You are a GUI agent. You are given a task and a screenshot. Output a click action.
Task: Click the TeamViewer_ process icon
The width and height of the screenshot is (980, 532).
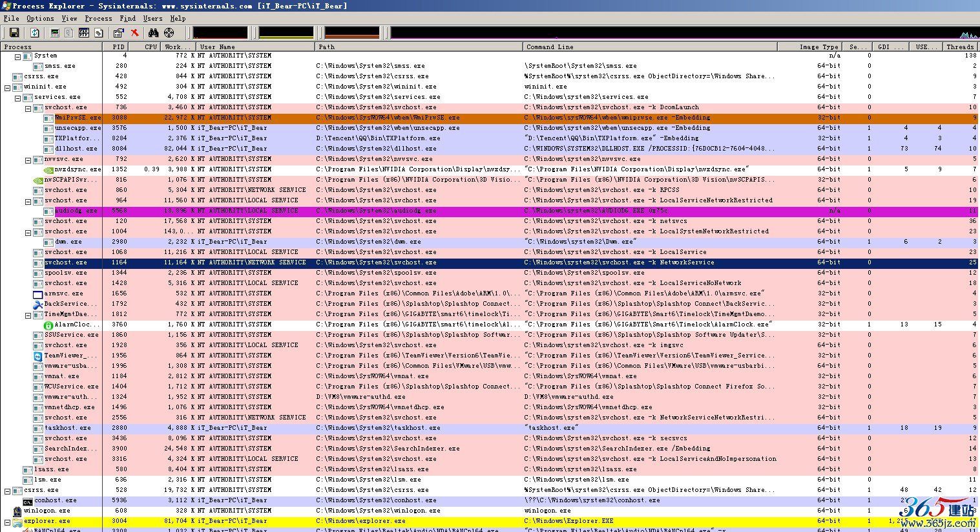(38, 356)
